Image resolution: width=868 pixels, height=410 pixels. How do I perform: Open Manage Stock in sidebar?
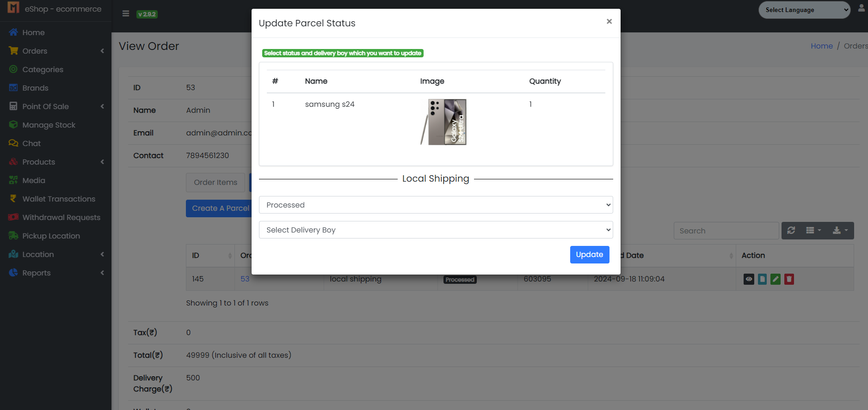49,125
